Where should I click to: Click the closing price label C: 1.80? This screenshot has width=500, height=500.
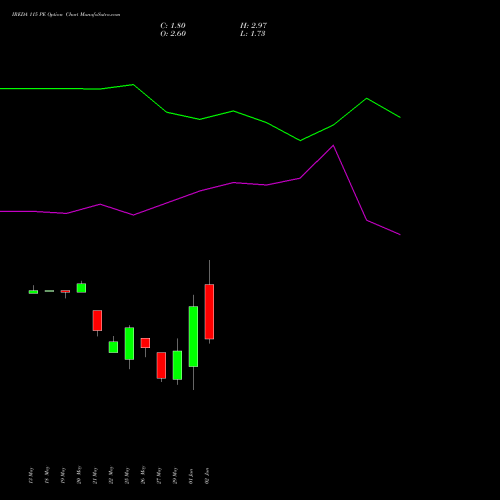point(173,26)
